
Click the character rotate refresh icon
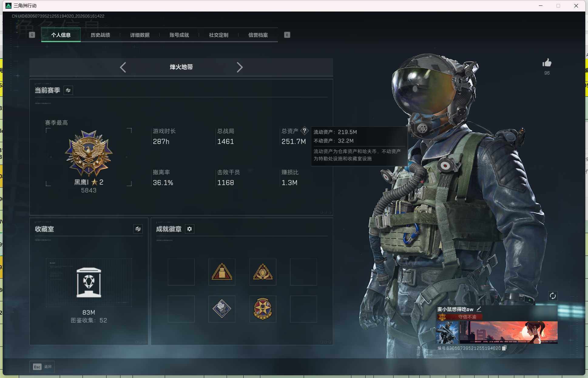coord(553,296)
